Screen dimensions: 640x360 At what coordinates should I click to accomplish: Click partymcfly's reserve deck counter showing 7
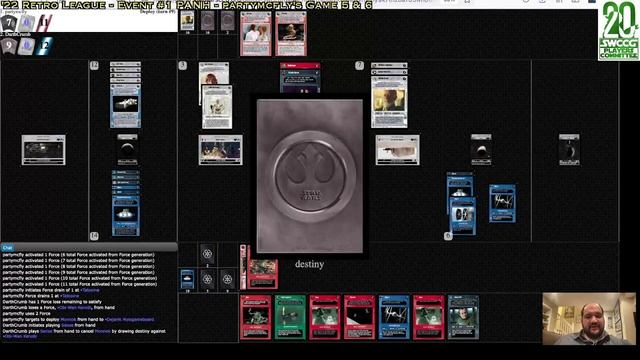(x=9, y=23)
